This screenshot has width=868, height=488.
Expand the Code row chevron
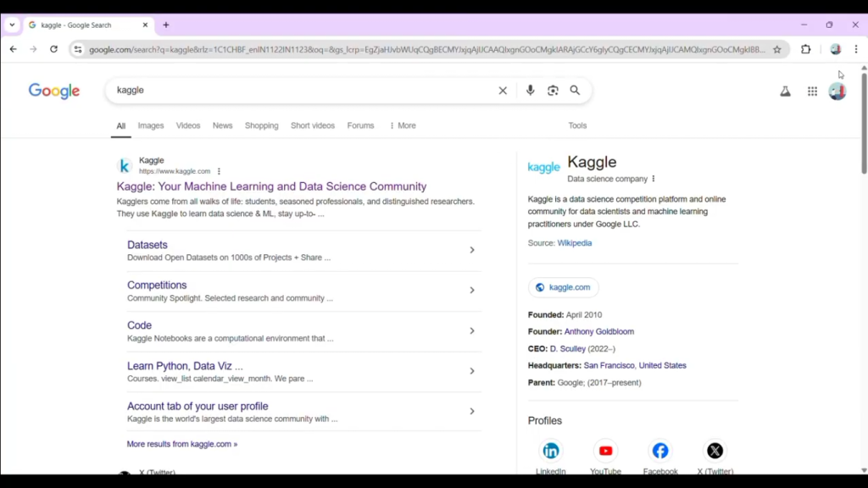(x=472, y=331)
